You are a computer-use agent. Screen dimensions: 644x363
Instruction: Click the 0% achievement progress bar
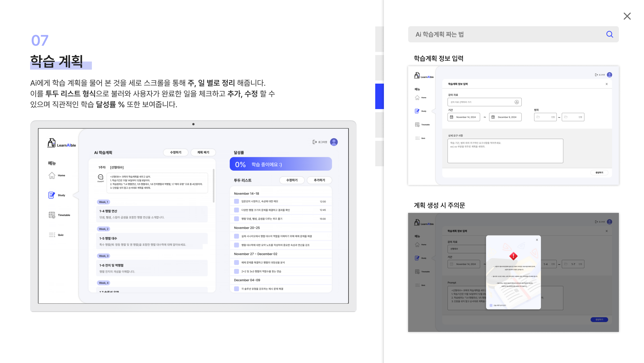point(281,164)
